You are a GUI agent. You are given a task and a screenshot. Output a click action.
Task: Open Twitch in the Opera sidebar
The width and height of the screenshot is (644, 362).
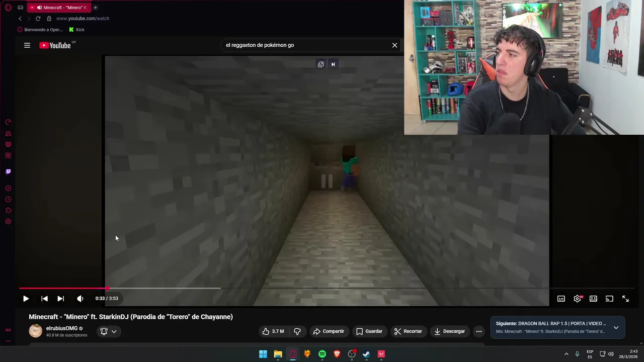point(8,171)
